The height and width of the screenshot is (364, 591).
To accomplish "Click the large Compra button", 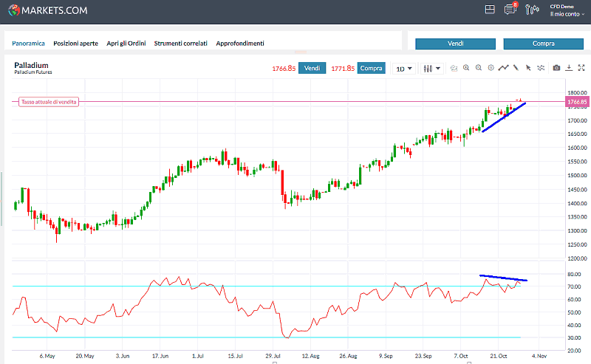I will 543,44.
